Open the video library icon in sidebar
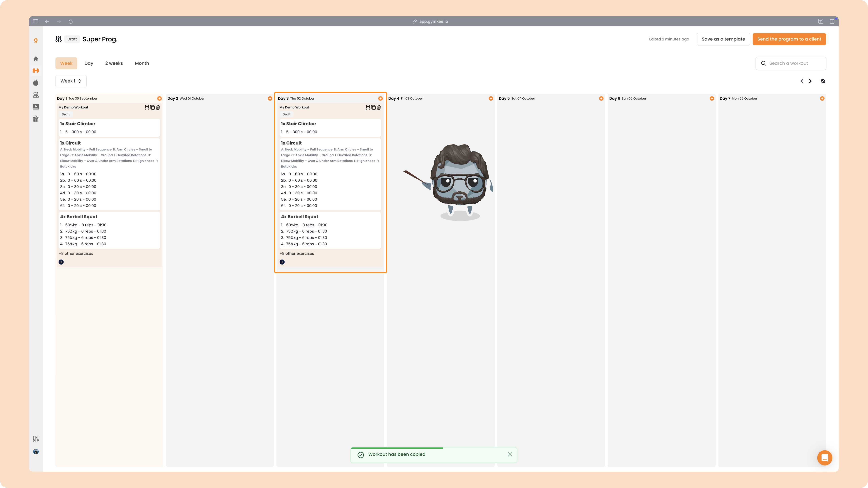The width and height of the screenshot is (868, 488). [x=36, y=107]
